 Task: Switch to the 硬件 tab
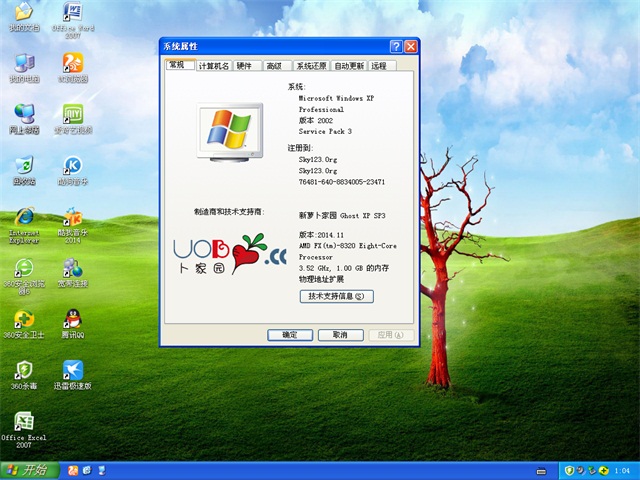[x=245, y=66]
